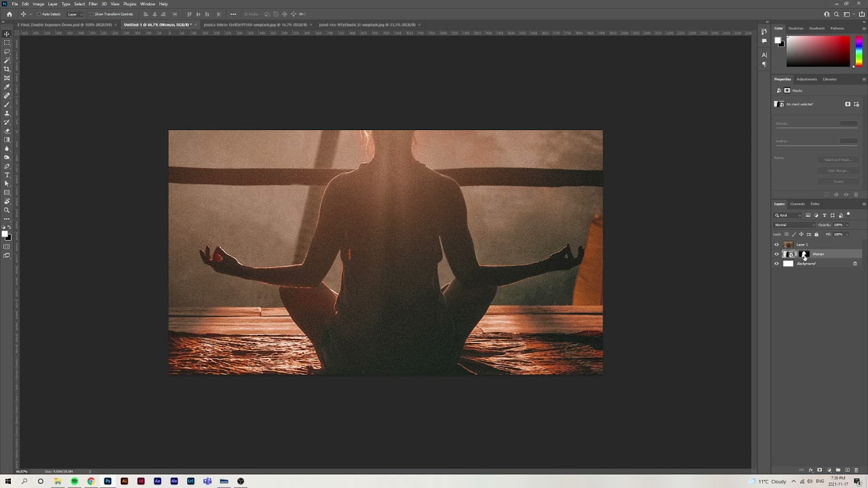Select the Crop tool
The width and height of the screenshot is (868, 488).
point(7,68)
